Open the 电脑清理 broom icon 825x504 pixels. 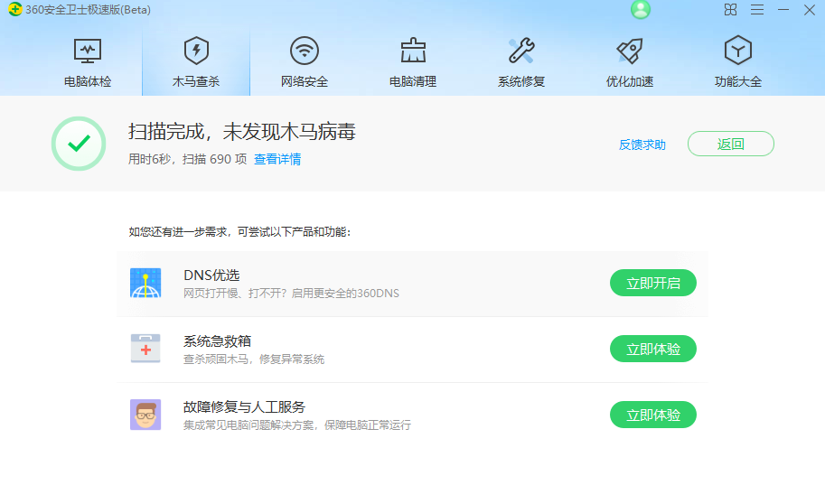click(413, 51)
